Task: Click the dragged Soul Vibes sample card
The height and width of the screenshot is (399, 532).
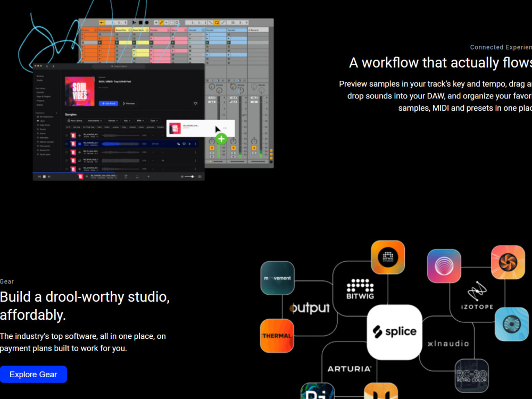Action: pos(200,128)
